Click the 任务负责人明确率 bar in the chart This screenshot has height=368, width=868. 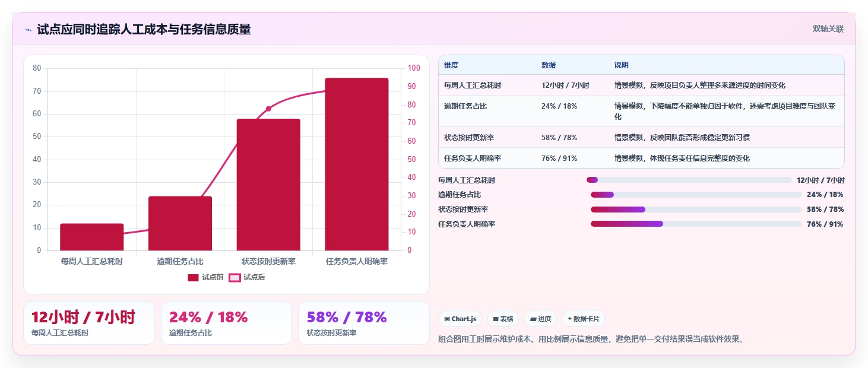coord(357,164)
